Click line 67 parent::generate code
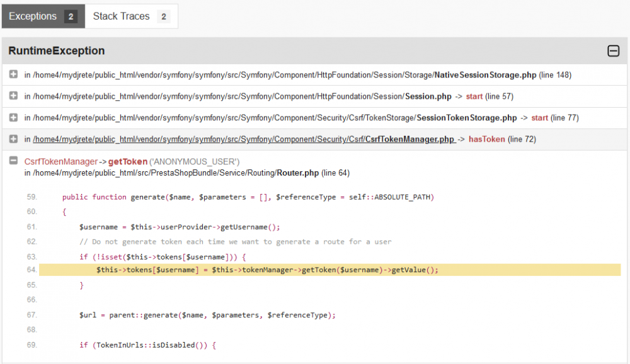The image size is (630, 364). click(x=207, y=315)
